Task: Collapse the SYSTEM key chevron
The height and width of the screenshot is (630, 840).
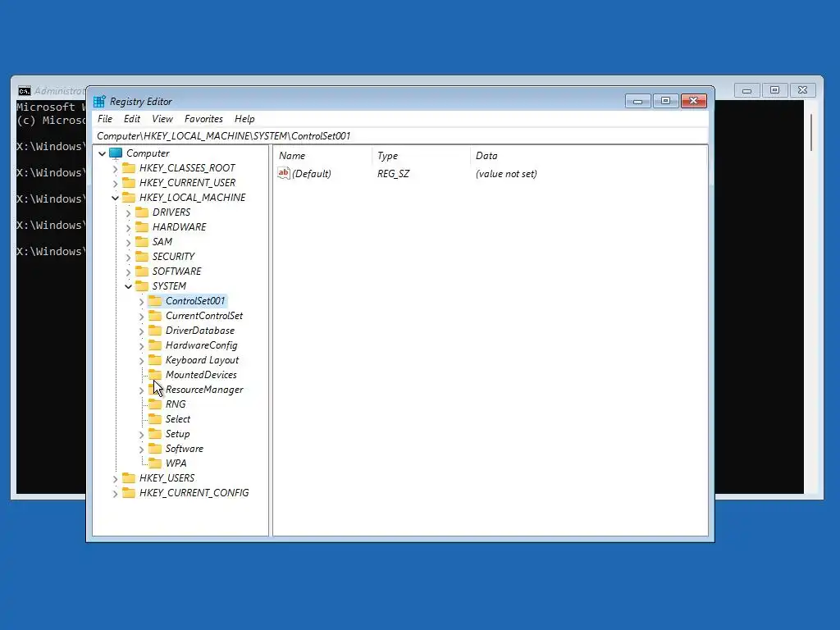Action: [128, 286]
